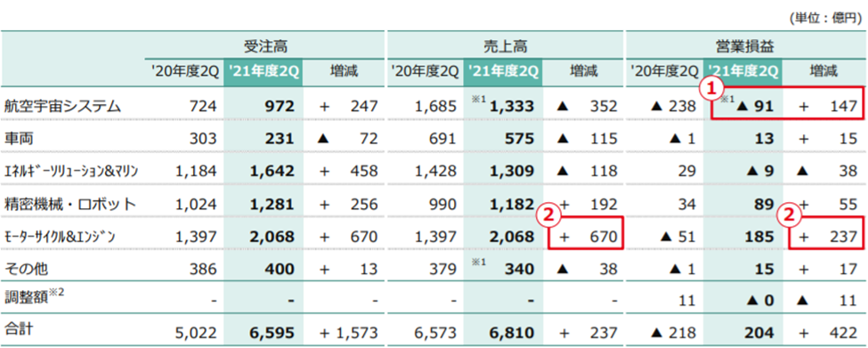Select the 724 orders cell for 航空宇宙システム
This screenshot has height=348, width=868.
203,106
